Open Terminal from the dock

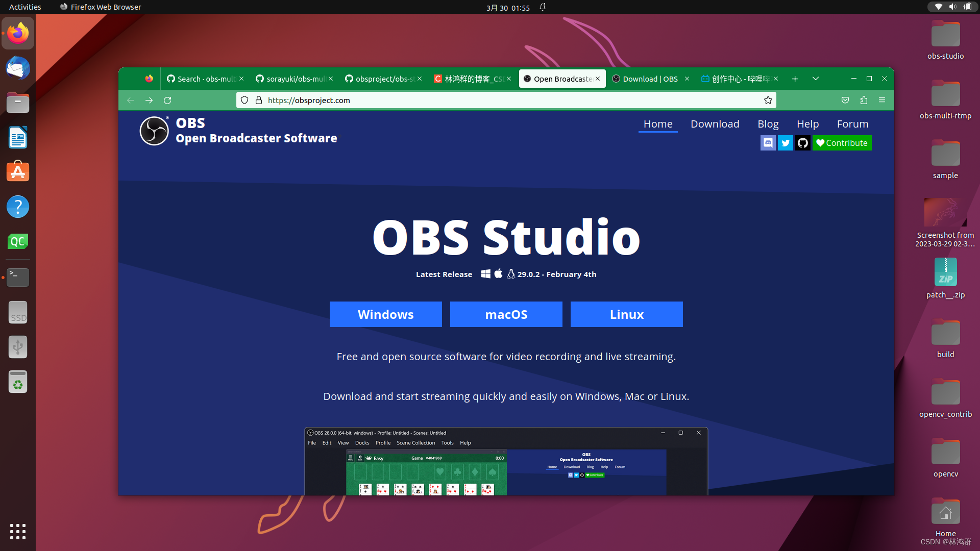point(18,277)
